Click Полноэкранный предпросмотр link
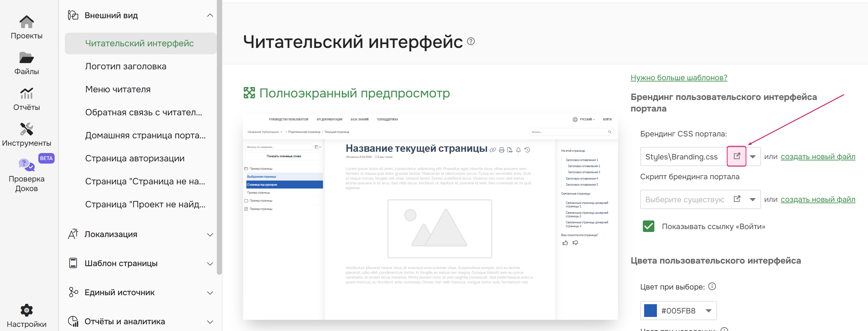The image size is (868, 331). tap(354, 93)
